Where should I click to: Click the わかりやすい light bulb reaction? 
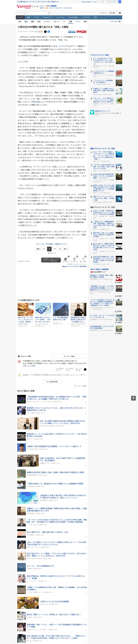(x=74, y=259)
